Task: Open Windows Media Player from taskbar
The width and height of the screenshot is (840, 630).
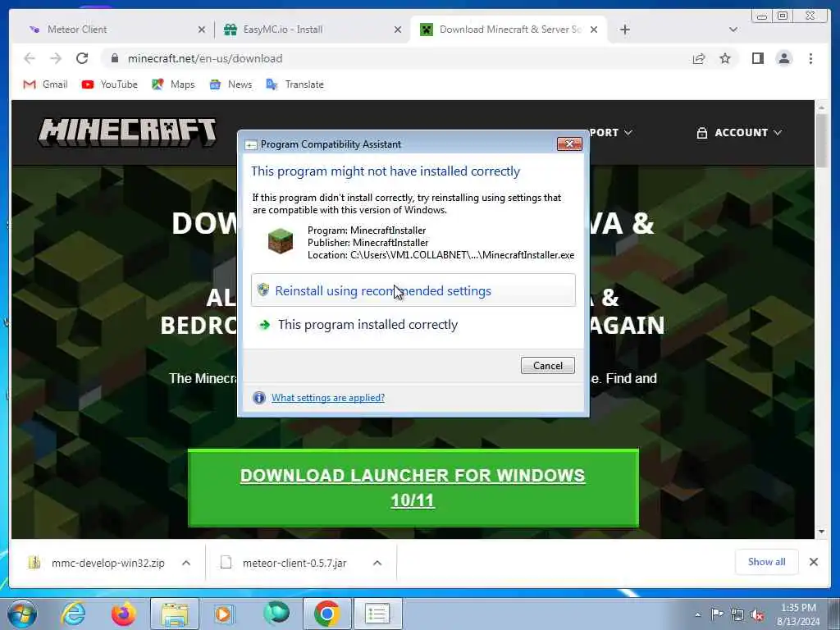Action: click(x=224, y=614)
